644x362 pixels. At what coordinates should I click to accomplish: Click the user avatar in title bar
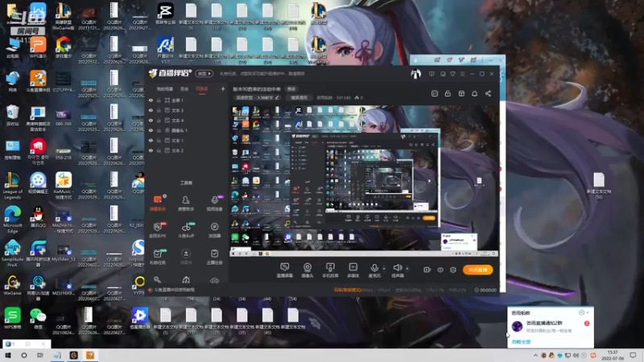(415, 74)
